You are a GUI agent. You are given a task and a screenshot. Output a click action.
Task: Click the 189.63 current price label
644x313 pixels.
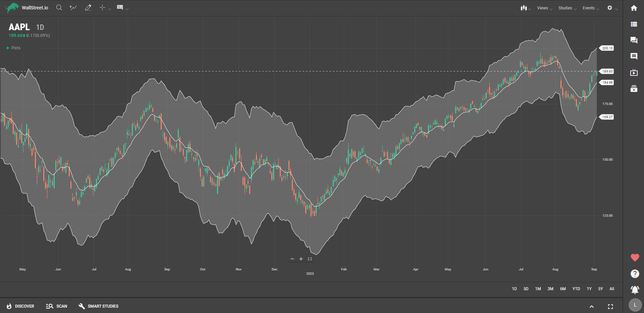coord(607,71)
